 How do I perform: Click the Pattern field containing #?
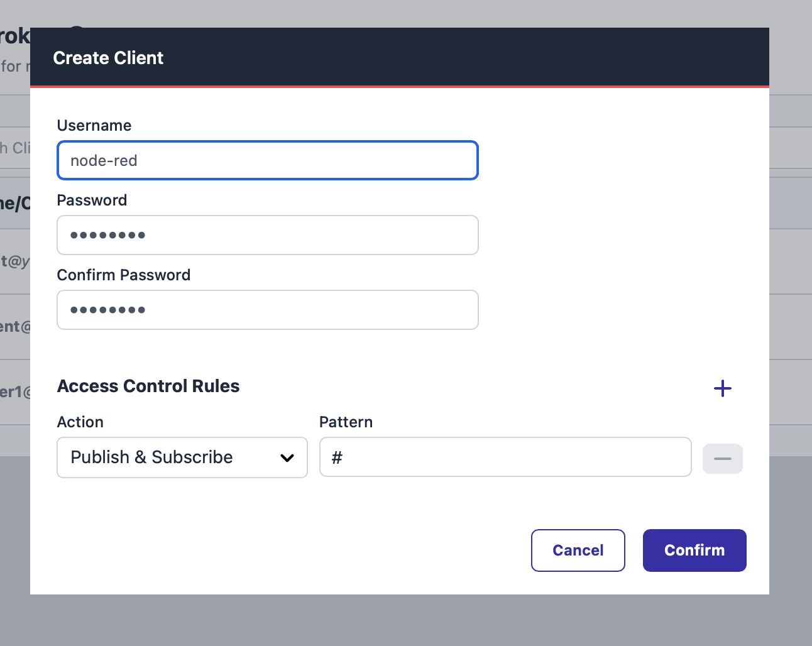(x=505, y=457)
